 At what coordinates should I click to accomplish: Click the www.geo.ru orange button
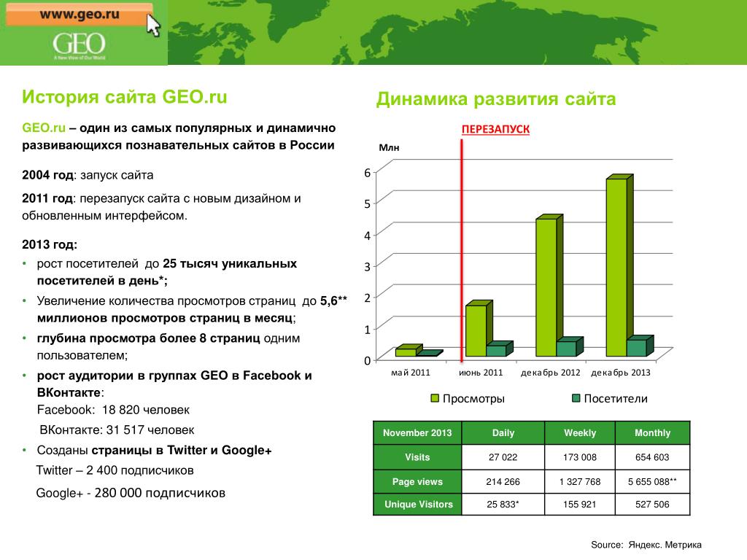(x=79, y=15)
